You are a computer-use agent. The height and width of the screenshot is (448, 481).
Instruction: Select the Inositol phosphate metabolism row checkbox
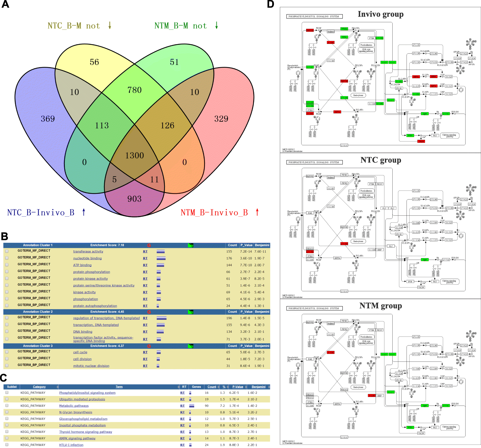tap(7, 425)
